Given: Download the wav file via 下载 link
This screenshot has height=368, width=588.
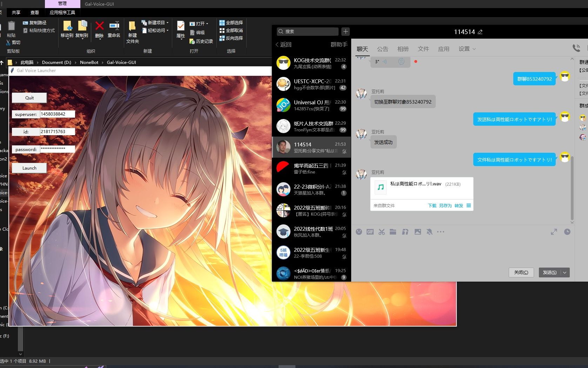Looking at the screenshot, I should pos(432,205).
